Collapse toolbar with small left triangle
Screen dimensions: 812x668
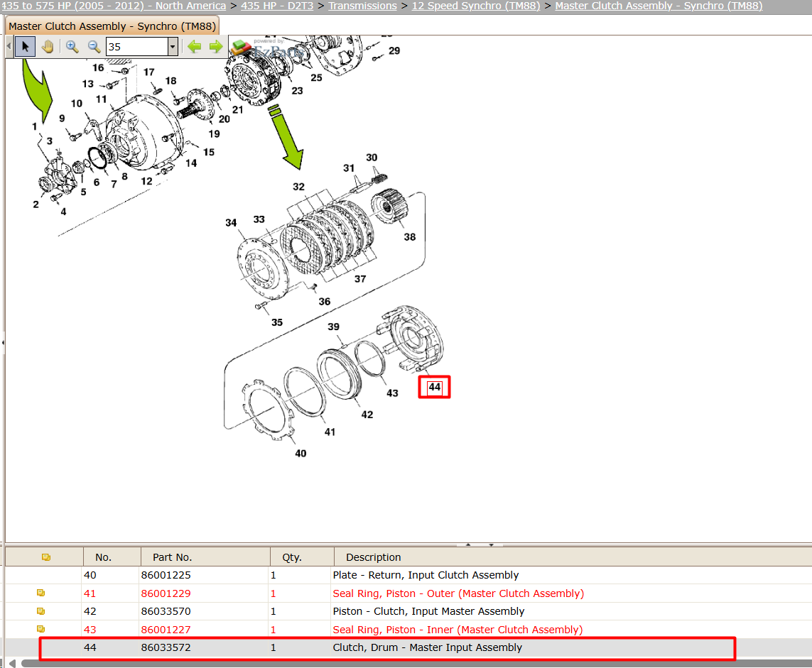[x=9, y=47]
